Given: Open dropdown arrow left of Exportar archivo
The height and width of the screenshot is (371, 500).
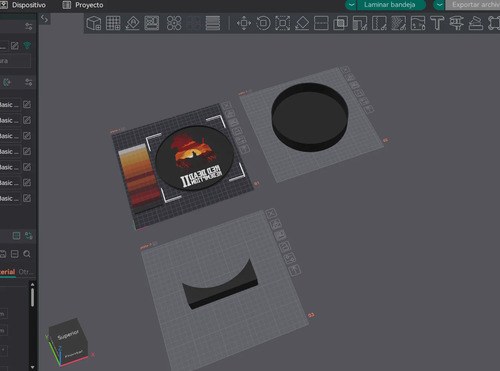Looking at the screenshot, I should tap(439, 5).
